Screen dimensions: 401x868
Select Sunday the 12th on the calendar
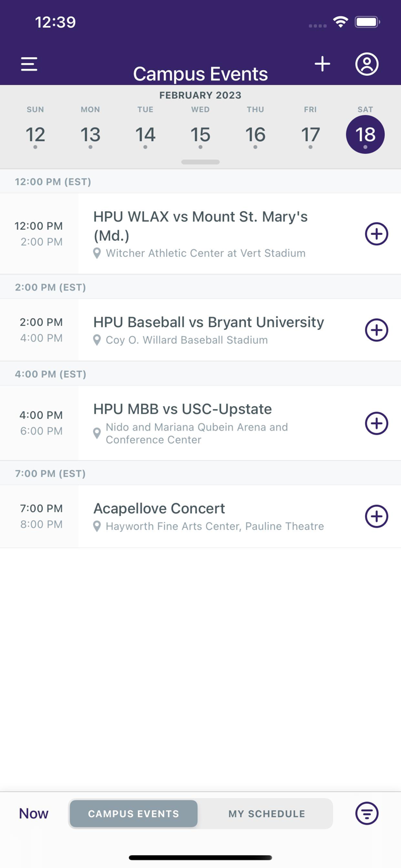(35, 134)
